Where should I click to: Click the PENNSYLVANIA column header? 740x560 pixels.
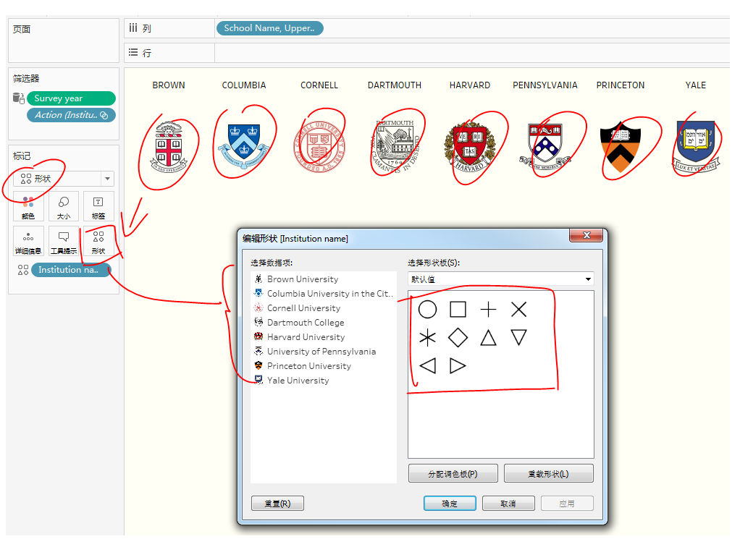545,85
